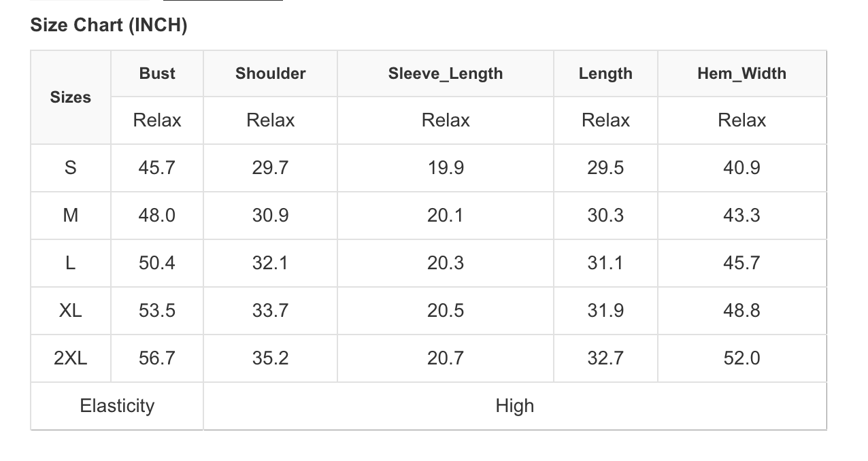Click the M size row label

coord(71,216)
